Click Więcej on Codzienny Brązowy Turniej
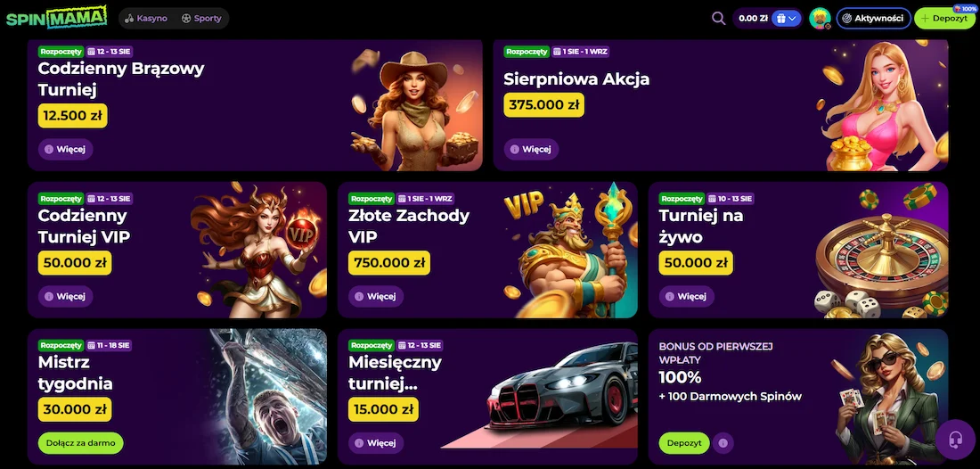 [66, 150]
